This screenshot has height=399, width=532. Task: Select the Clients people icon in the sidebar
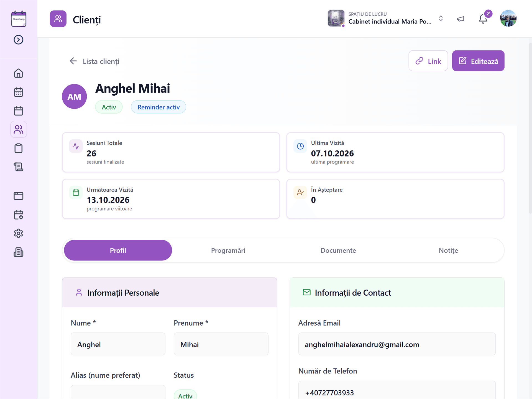pyautogui.click(x=19, y=129)
